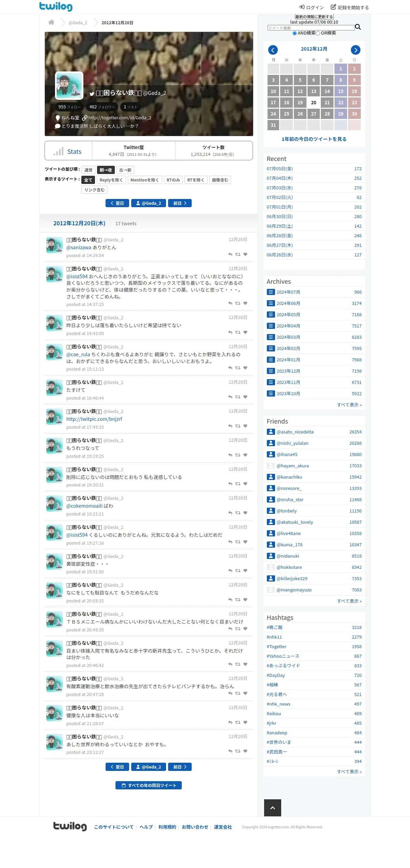The height and width of the screenshot is (868, 410).
Task: Select the OR検索 radio button
Action: click(318, 33)
